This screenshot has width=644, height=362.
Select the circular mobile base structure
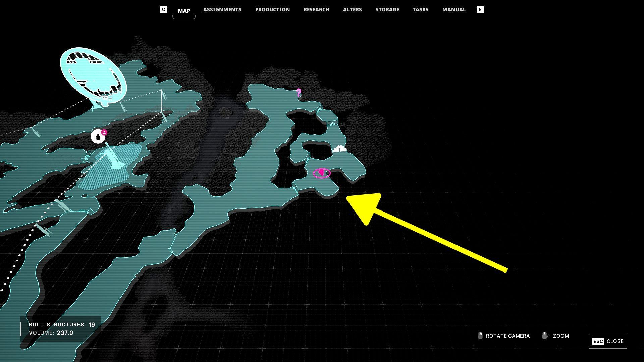coord(93,75)
